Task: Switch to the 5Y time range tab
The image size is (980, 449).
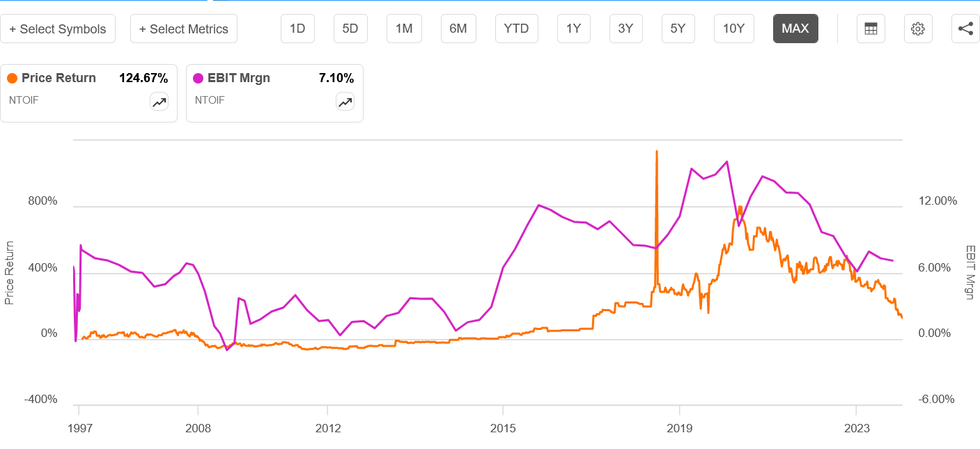Action: (x=678, y=29)
